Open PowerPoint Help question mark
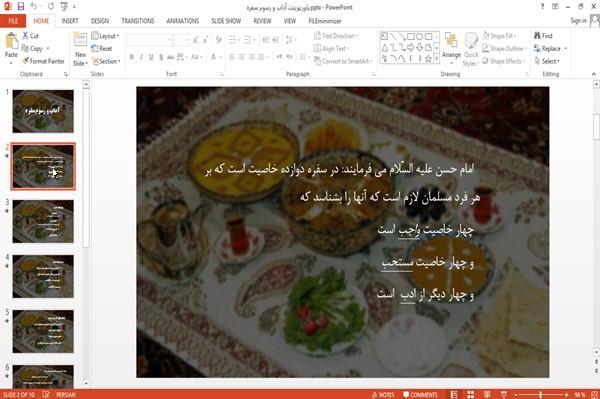Viewport: 600px width, 399px height. tap(542, 7)
